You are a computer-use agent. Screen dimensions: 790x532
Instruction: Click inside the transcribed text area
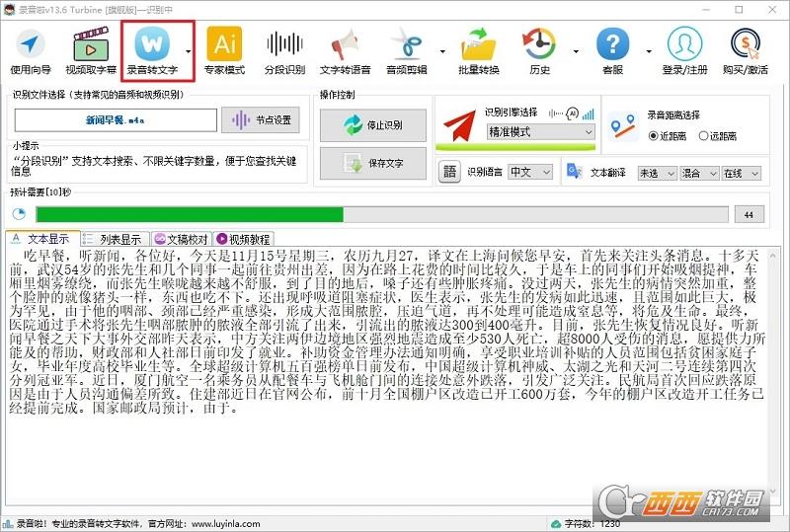coord(387,375)
